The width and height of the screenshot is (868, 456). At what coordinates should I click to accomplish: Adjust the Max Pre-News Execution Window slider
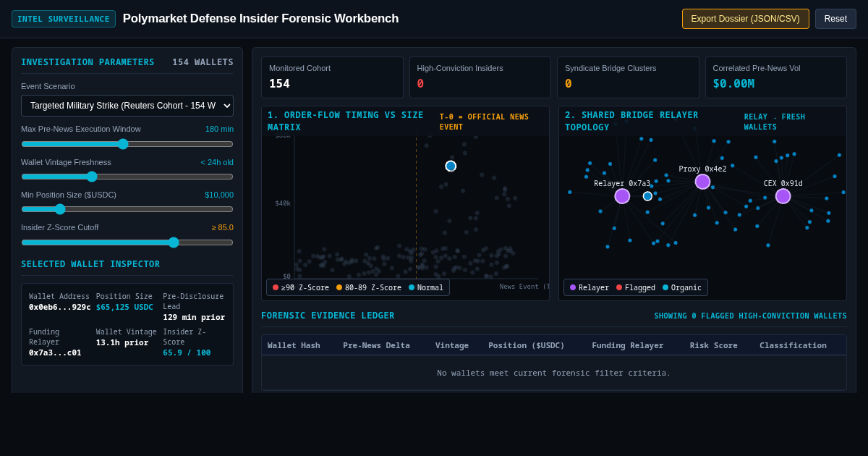(x=127, y=144)
